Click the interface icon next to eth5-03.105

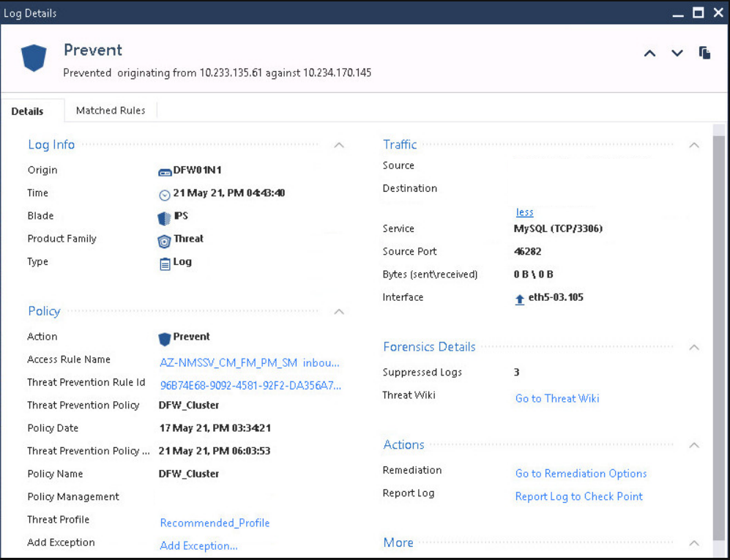coord(518,297)
